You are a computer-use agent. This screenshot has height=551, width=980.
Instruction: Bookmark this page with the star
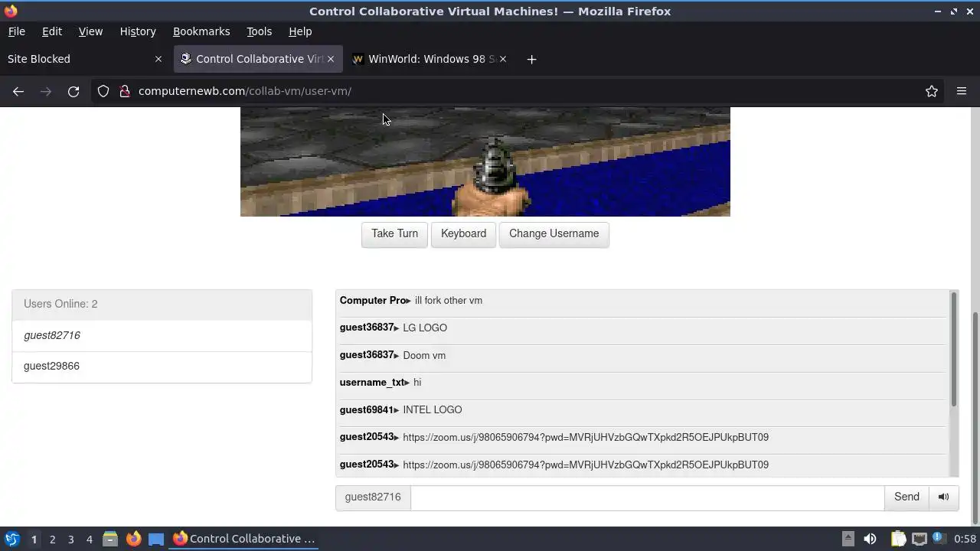932,91
